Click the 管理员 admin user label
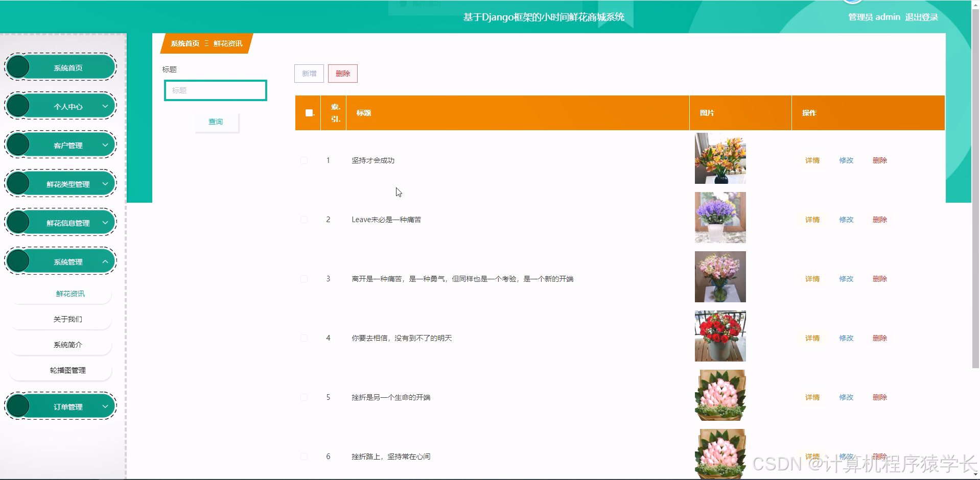This screenshot has width=980, height=480. coord(874,17)
